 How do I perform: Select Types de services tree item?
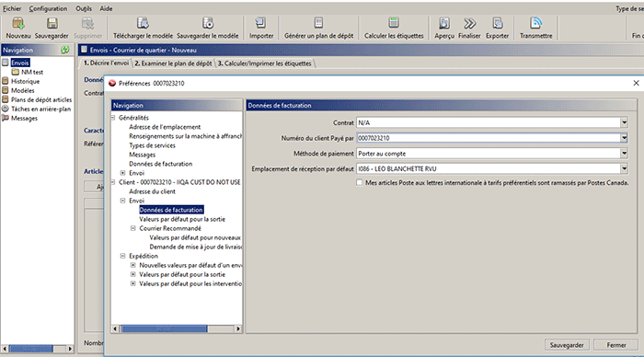(152, 145)
